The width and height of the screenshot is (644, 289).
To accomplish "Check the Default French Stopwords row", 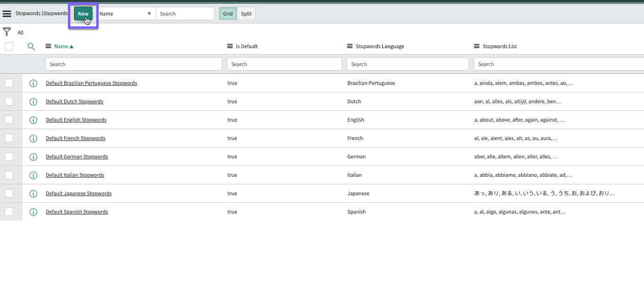I will 9,138.
